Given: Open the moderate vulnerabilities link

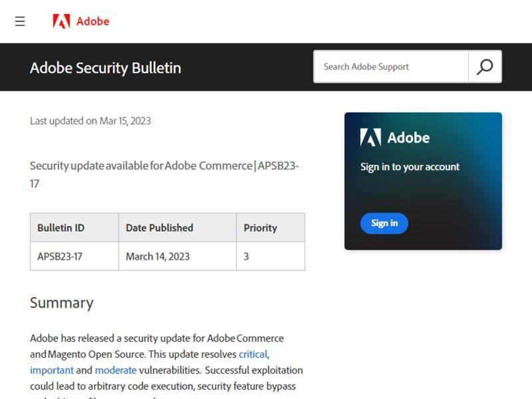Looking at the screenshot, I should (116, 370).
